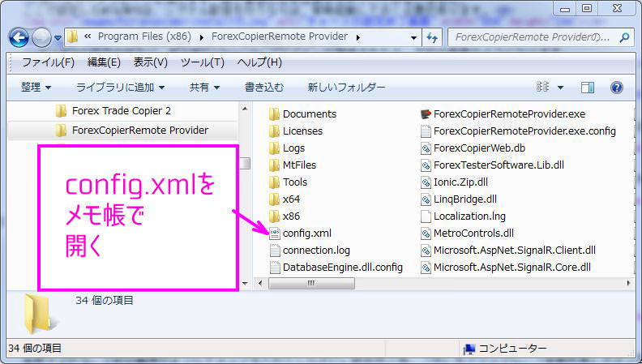Toggle the preview pane icon

(x=588, y=88)
